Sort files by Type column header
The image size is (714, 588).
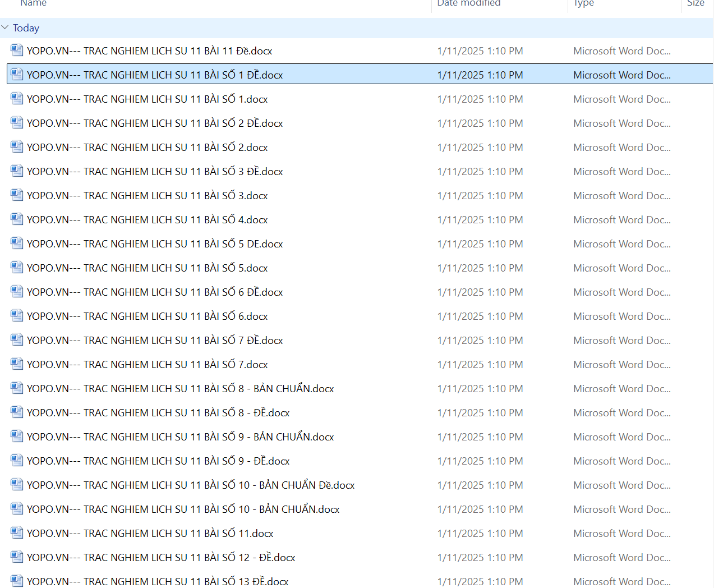coord(583,3)
